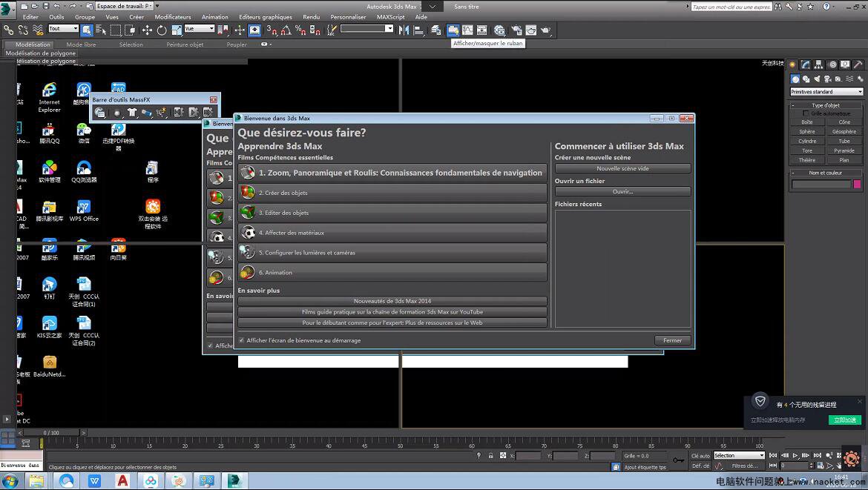Play the 2. Créer des objets tutorial

392,193
